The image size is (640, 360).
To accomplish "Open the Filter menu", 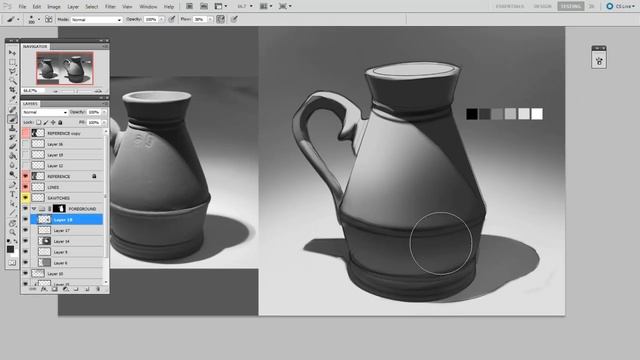I will 110,7.
